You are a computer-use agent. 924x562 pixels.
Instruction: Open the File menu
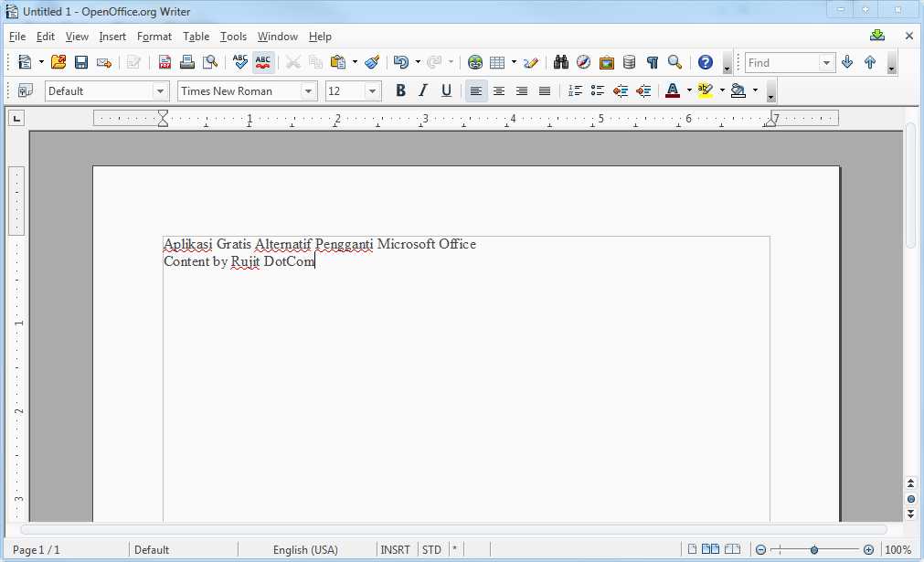pos(17,37)
